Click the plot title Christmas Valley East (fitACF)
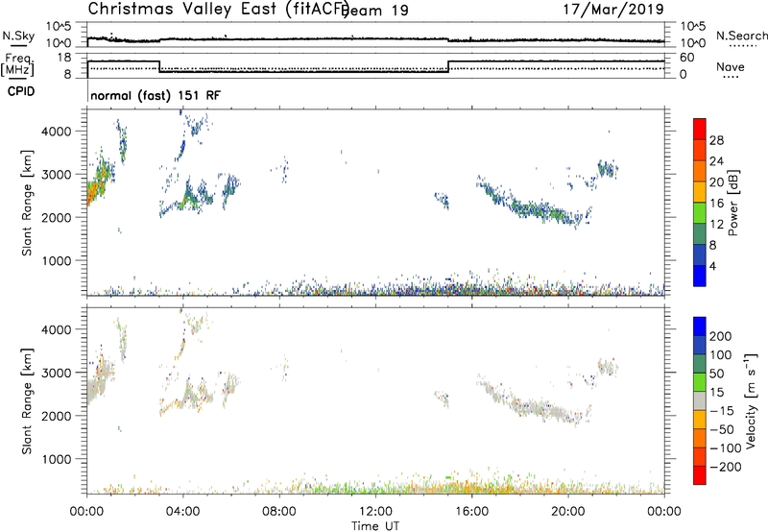Image resolution: width=768 pixels, height=532 pixels. [219, 9]
